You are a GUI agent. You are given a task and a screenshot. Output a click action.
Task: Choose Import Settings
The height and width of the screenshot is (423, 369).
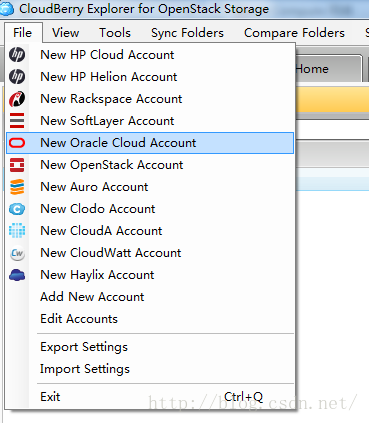150,369
